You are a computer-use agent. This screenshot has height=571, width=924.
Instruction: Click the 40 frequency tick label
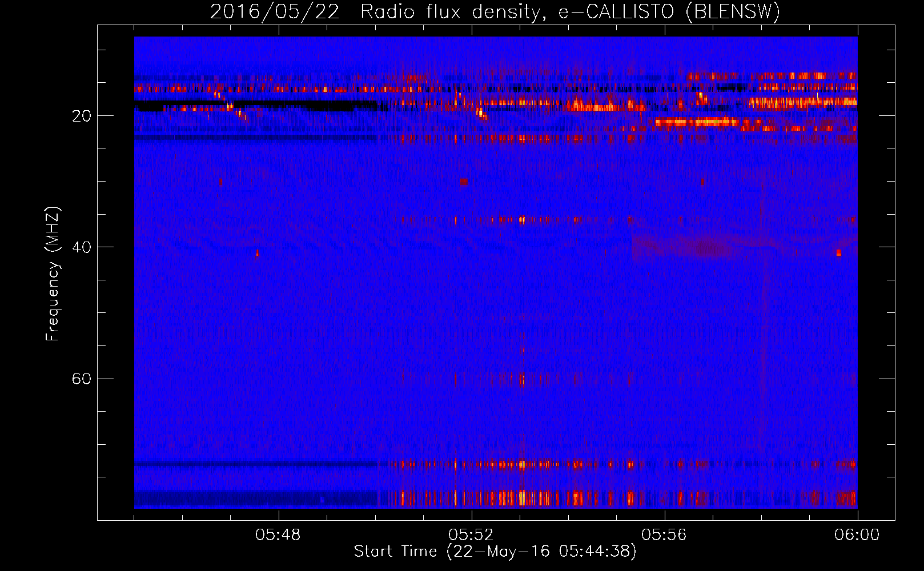tap(82, 247)
